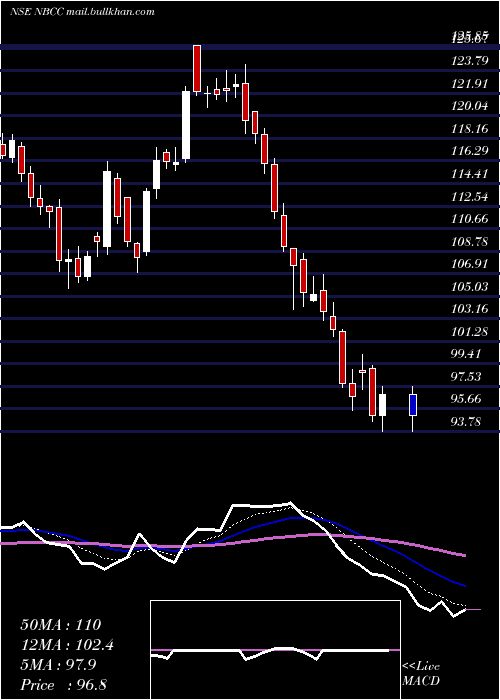Click the <<Live MACD label
This screenshot has height=700, width=500.
point(421,673)
